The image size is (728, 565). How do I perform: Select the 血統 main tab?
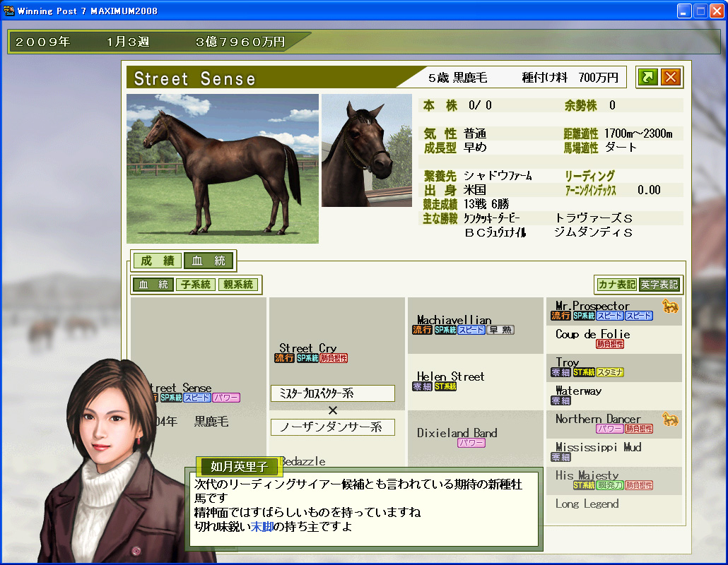click(x=209, y=261)
